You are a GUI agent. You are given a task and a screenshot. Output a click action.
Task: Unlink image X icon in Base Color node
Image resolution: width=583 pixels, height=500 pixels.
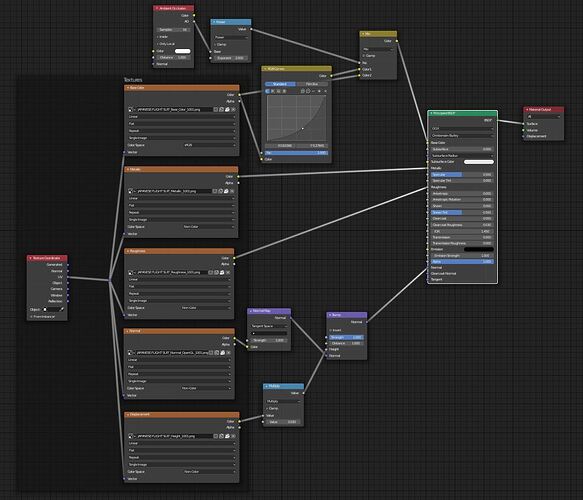tap(233, 110)
